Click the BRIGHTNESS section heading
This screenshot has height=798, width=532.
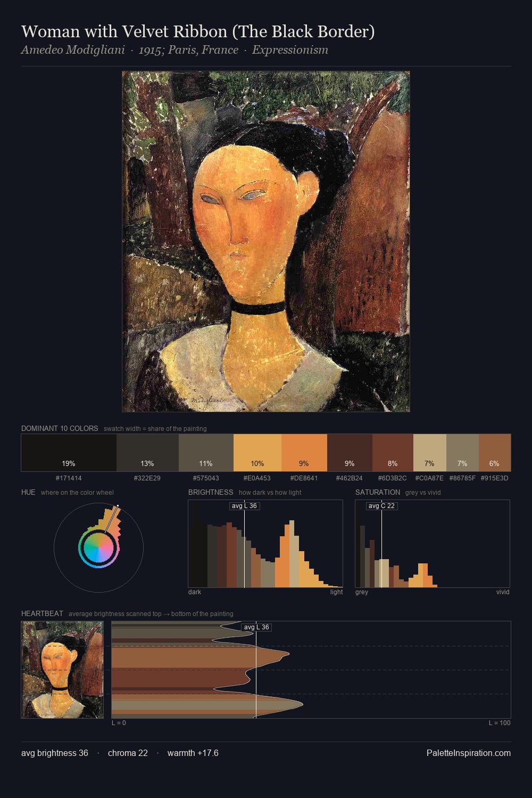tap(211, 492)
